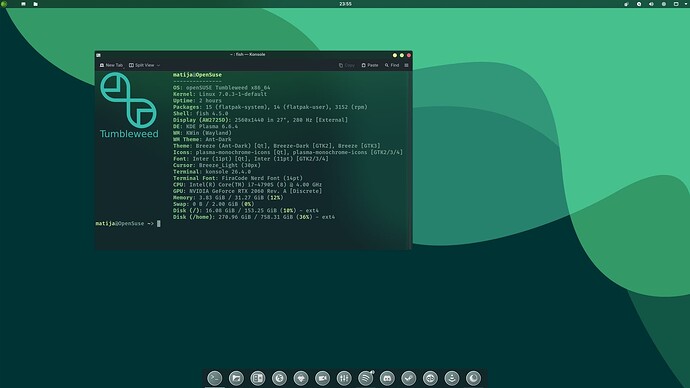
Task: Click the second icon in top-left panel
Action: [23, 4]
